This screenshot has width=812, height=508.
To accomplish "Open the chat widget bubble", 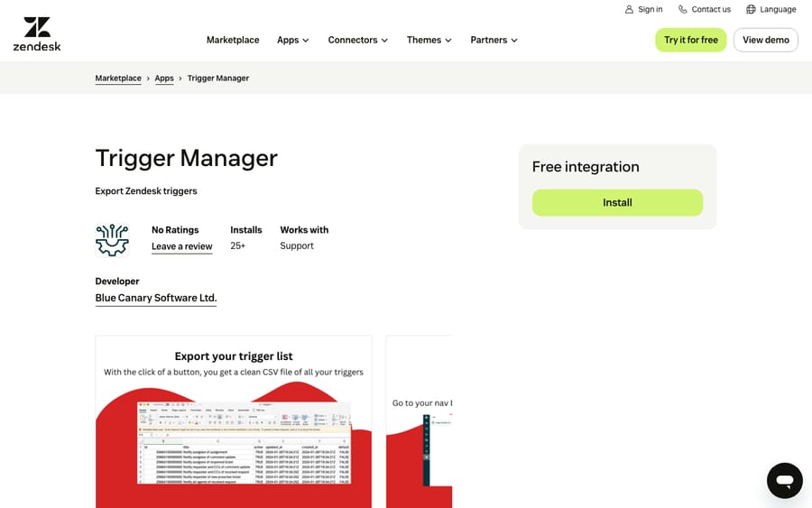I will point(785,481).
